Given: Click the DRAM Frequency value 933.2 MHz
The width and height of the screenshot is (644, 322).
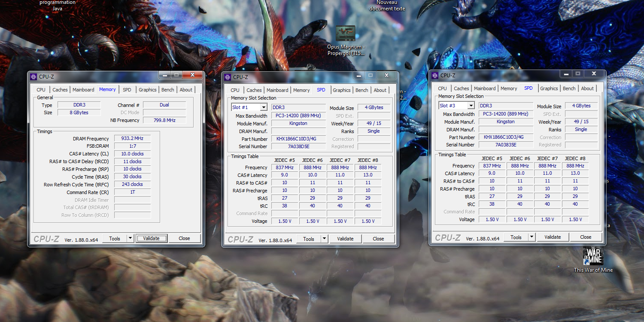Looking at the screenshot, I should click(x=132, y=139).
